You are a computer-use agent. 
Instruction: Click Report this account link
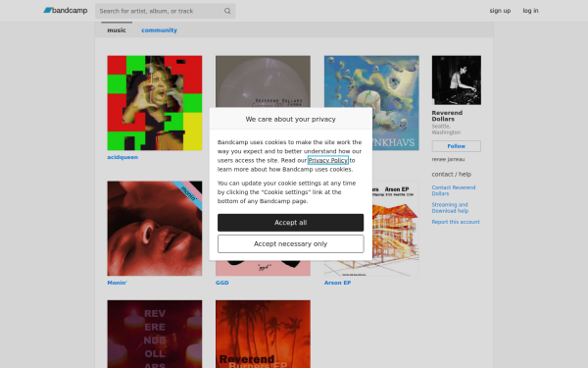click(x=456, y=222)
